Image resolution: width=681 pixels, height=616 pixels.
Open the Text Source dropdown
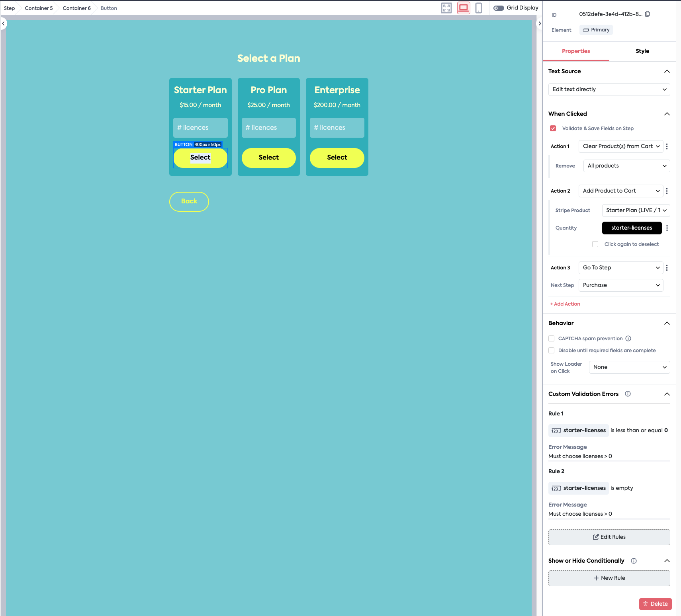click(x=609, y=90)
